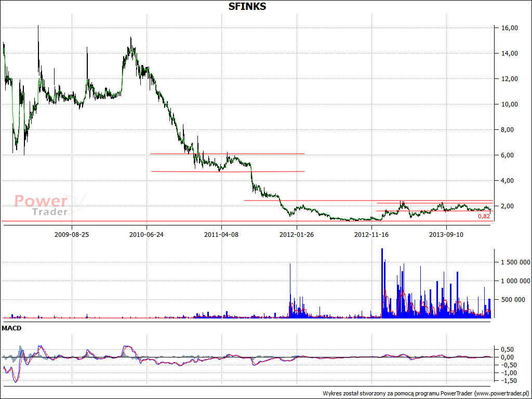Image resolution: width=532 pixels, height=399 pixels.
Task: Click the 16,00 price axis label
Action: pos(510,28)
